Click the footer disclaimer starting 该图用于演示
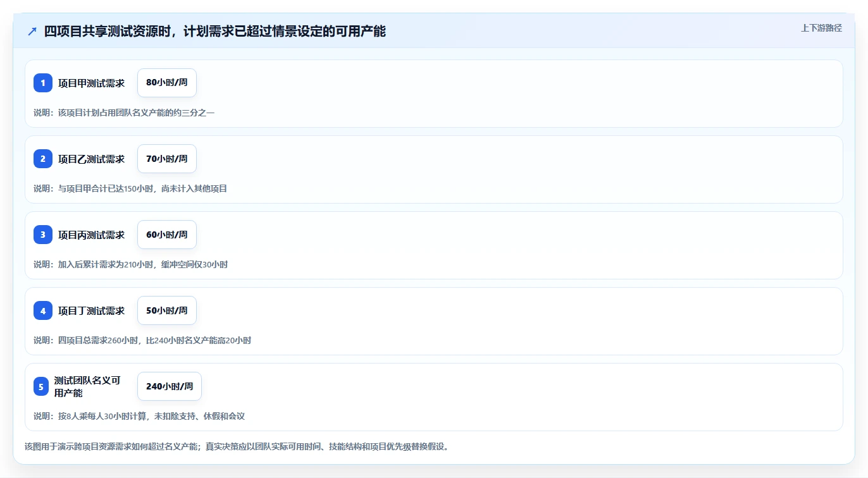 [237, 446]
